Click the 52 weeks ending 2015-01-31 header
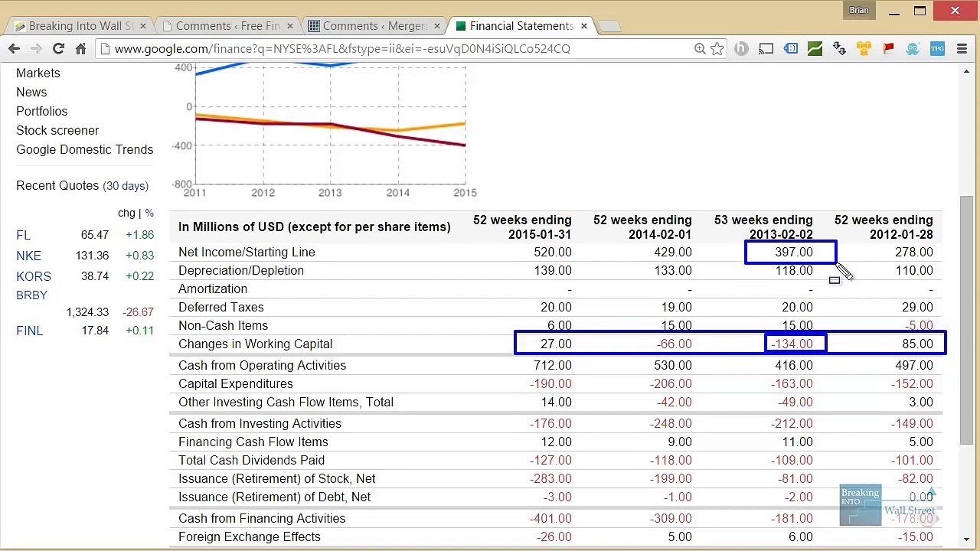 click(x=522, y=227)
